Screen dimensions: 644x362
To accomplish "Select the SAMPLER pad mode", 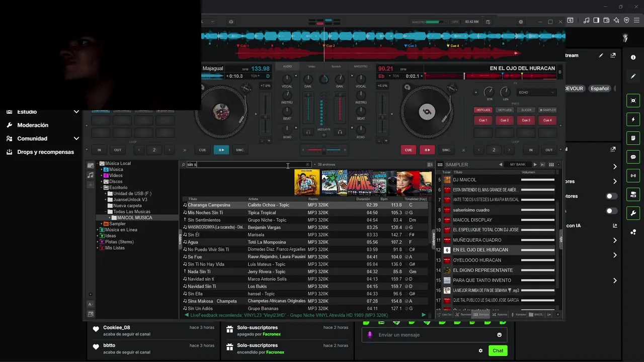I will [547, 110].
